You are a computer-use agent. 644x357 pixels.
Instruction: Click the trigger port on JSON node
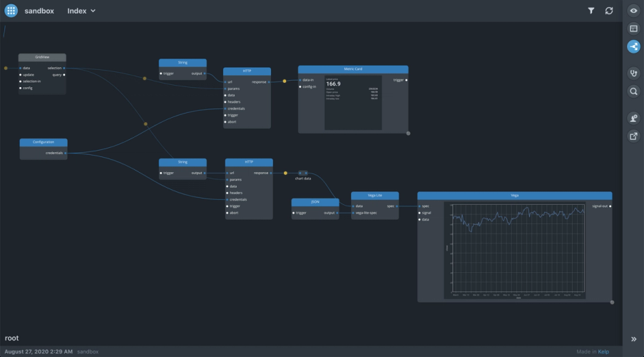[294, 213]
